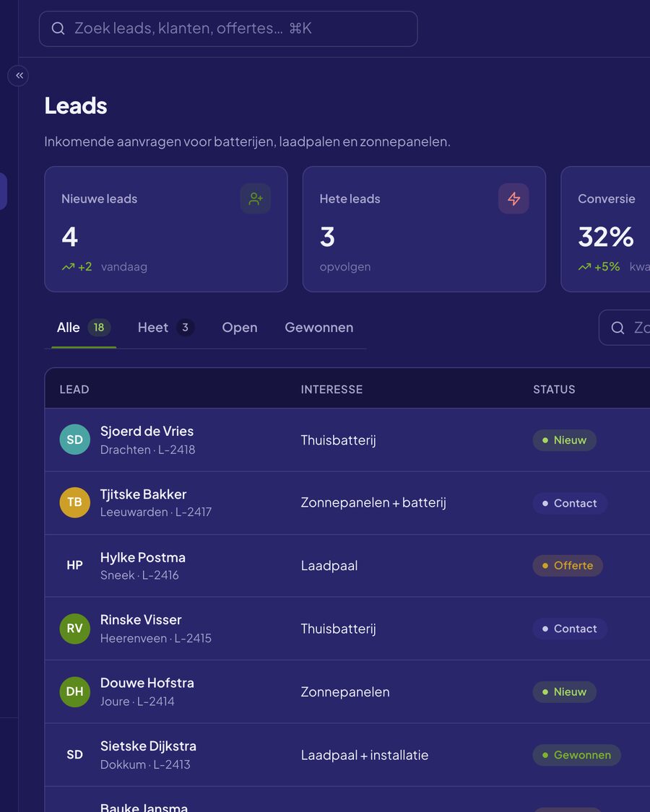The height and width of the screenshot is (812, 650).
Task: Click 'Leeuwarden · L-2417' subtitle
Action: (156, 512)
